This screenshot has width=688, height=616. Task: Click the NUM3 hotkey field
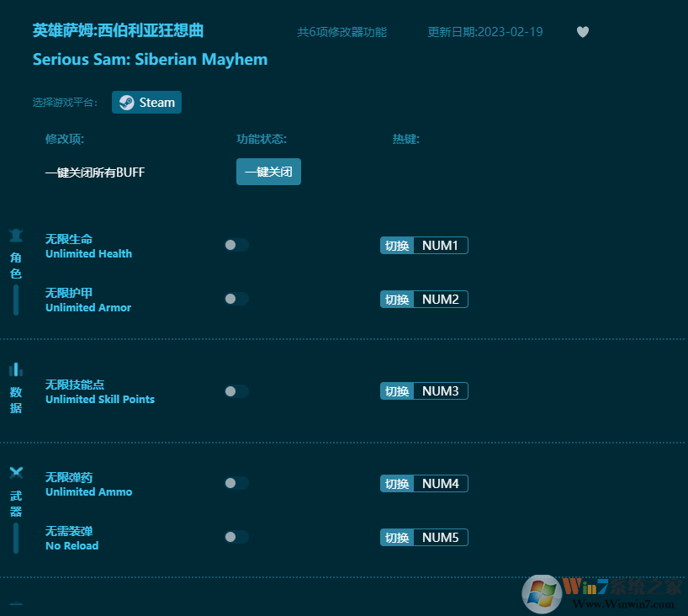[x=440, y=391]
